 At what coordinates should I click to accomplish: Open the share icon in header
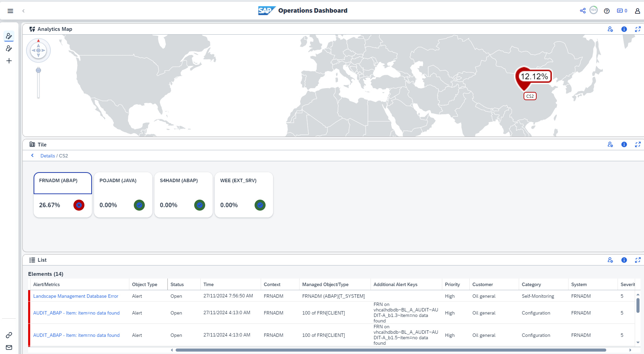point(583,11)
